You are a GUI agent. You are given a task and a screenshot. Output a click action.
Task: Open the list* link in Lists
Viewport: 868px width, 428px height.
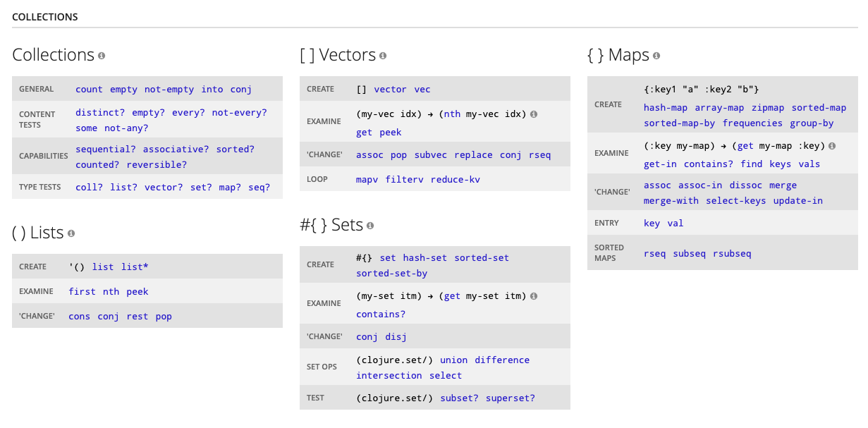click(135, 267)
